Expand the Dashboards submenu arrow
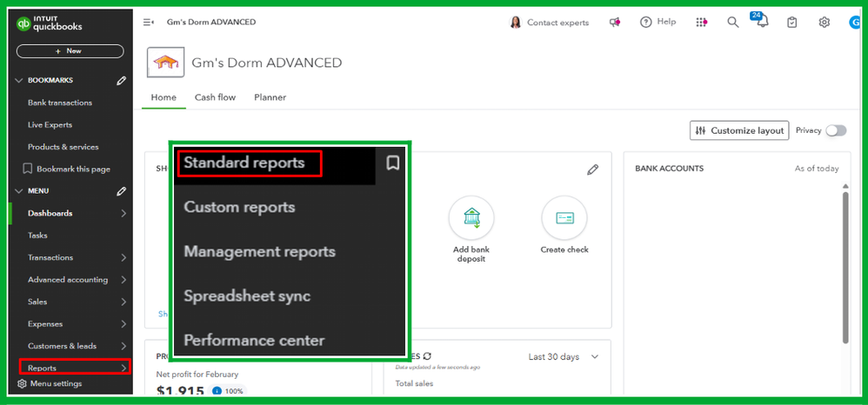The image size is (868, 405). pyautogui.click(x=123, y=214)
